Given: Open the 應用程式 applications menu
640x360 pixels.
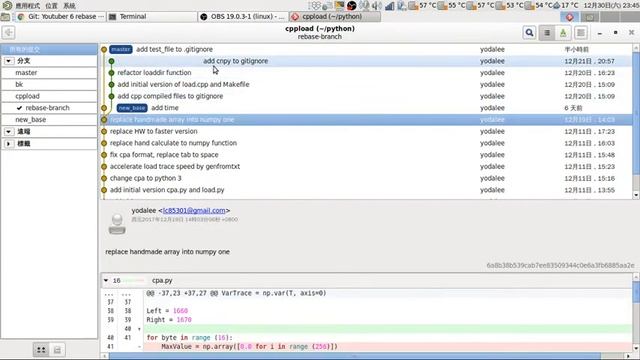Looking at the screenshot, I should pos(27,5).
